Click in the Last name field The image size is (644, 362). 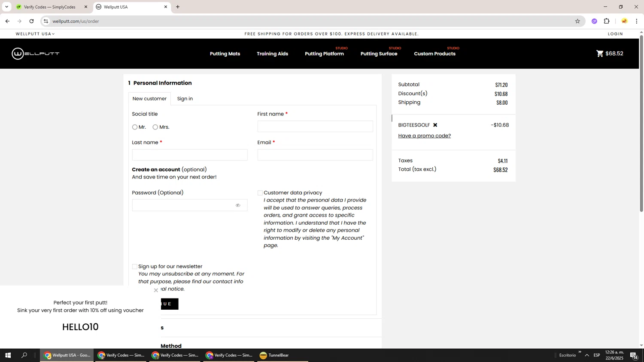tap(190, 155)
